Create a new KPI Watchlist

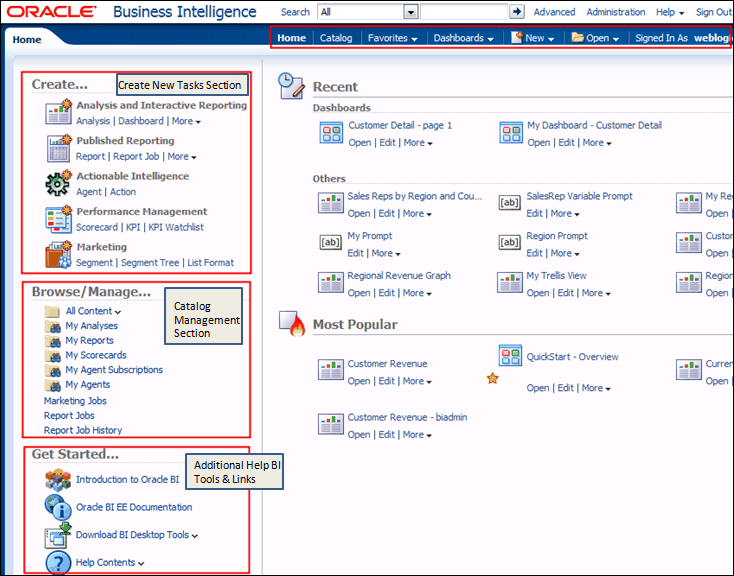click(x=176, y=227)
